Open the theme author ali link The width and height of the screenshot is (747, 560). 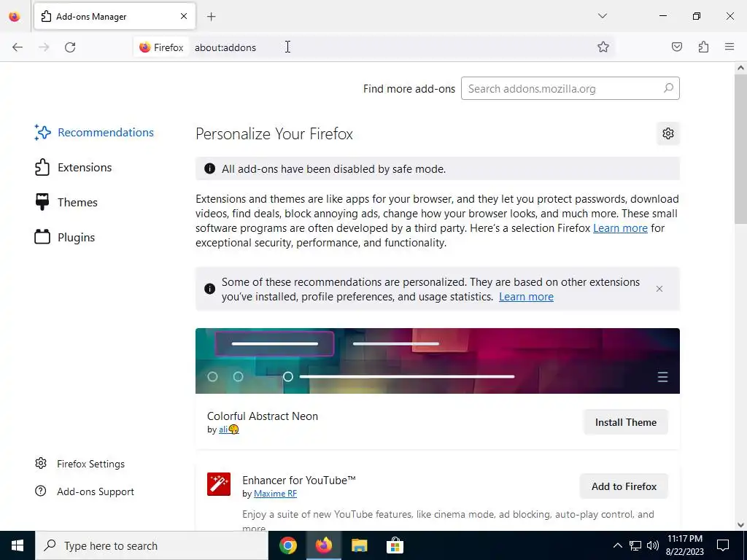click(x=228, y=429)
